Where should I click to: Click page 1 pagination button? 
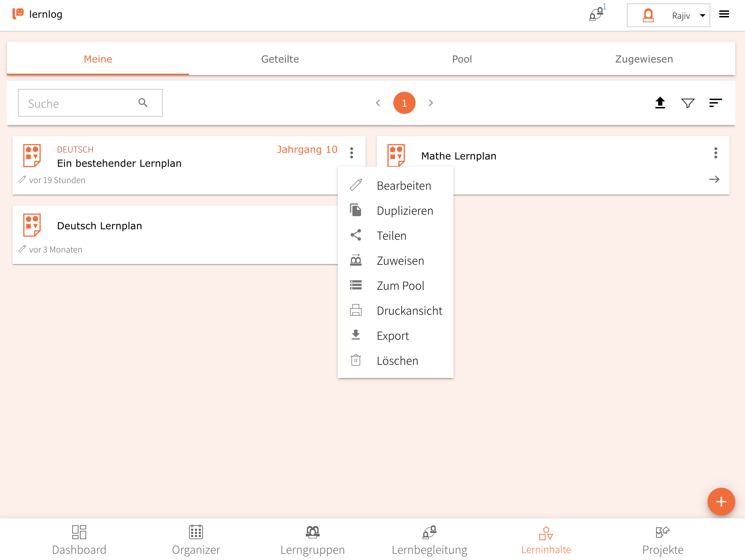tap(404, 103)
